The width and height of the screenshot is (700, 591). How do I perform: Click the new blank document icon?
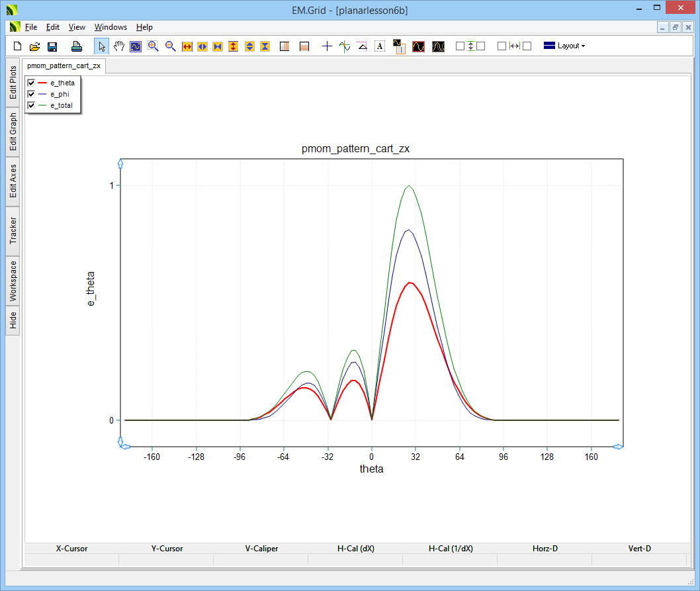click(x=18, y=46)
